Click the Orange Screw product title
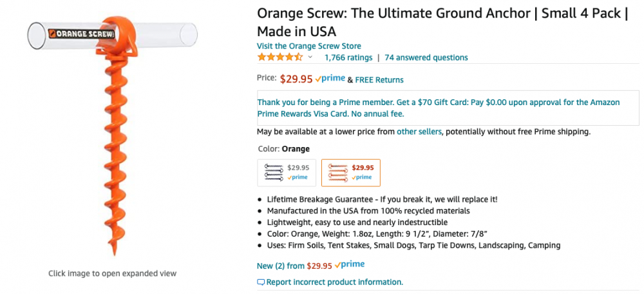 click(x=442, y=22)
